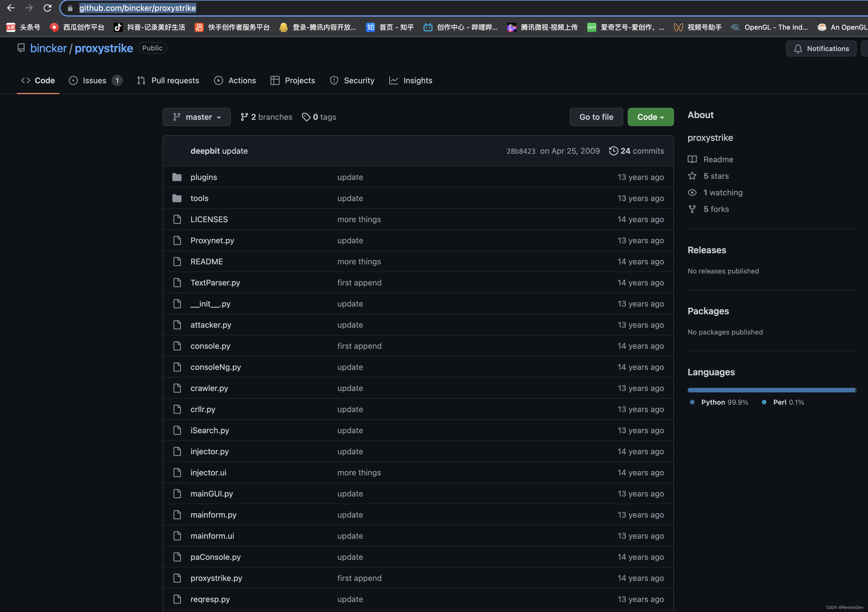
Task: Click the star icon beside 5 stars
Action: click(x=692, y=176)
